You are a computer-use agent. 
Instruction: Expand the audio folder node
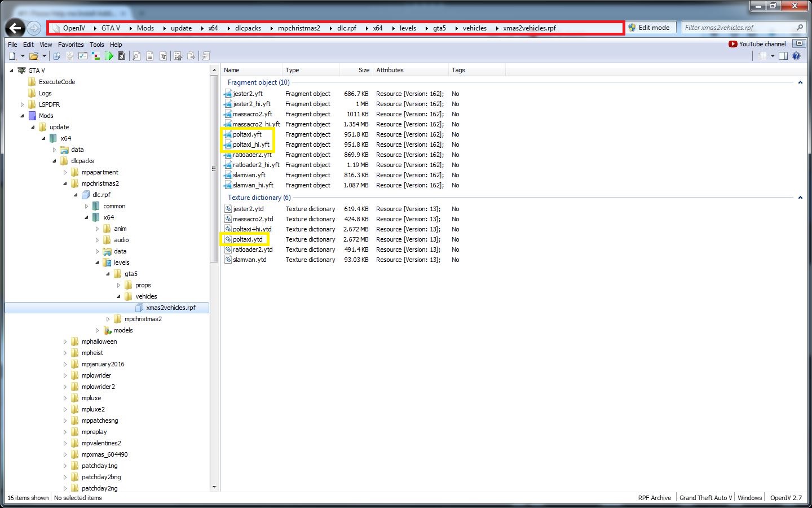[97, 240]
